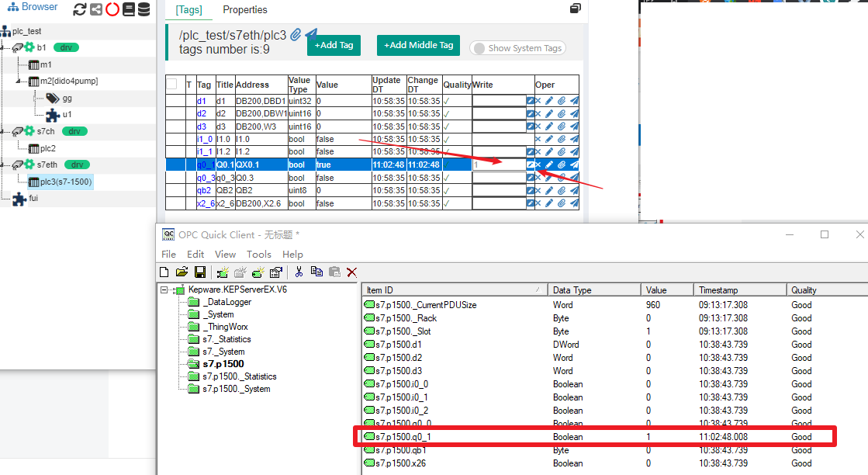Open the book icon in the Browser header
868x475 pixels.
point(129,9)
